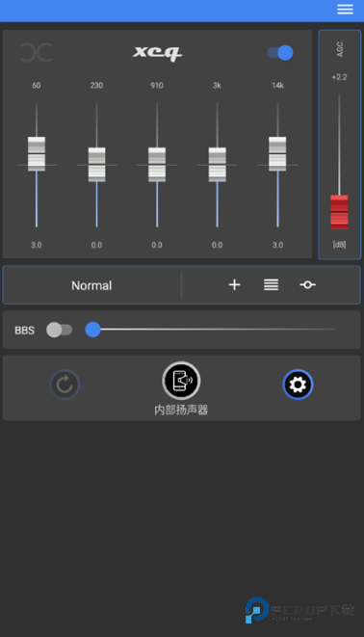Click the 0.0 gain value under 910
The height and width of the screenshot is (637, 364).
[x=157, y=245]
